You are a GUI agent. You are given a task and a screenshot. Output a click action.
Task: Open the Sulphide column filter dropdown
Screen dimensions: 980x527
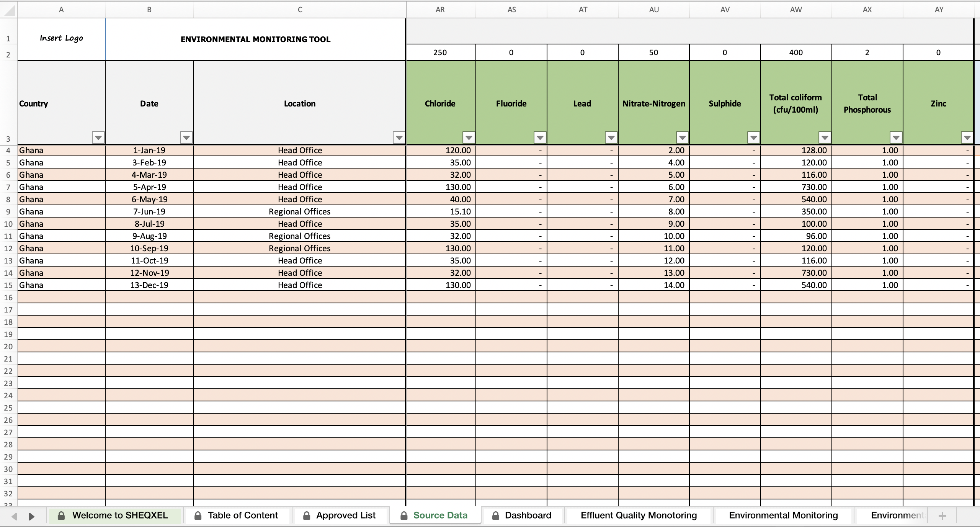pos(753,137)
